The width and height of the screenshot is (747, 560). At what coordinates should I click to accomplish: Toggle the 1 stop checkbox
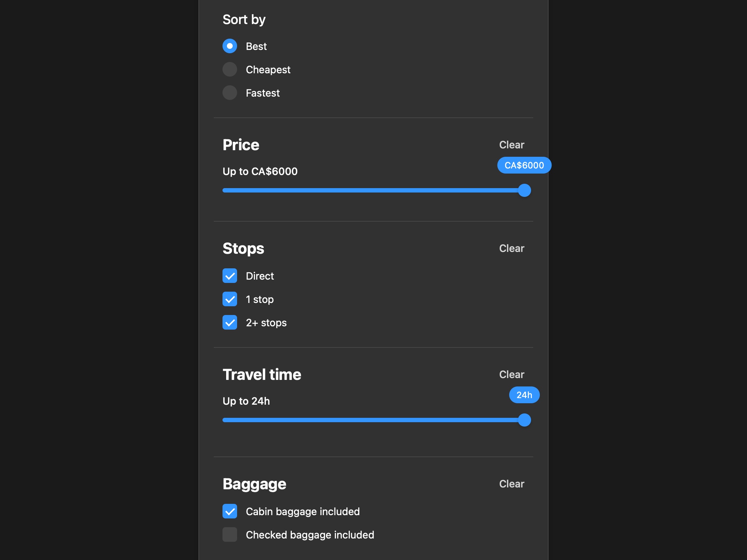click(230, 299)
